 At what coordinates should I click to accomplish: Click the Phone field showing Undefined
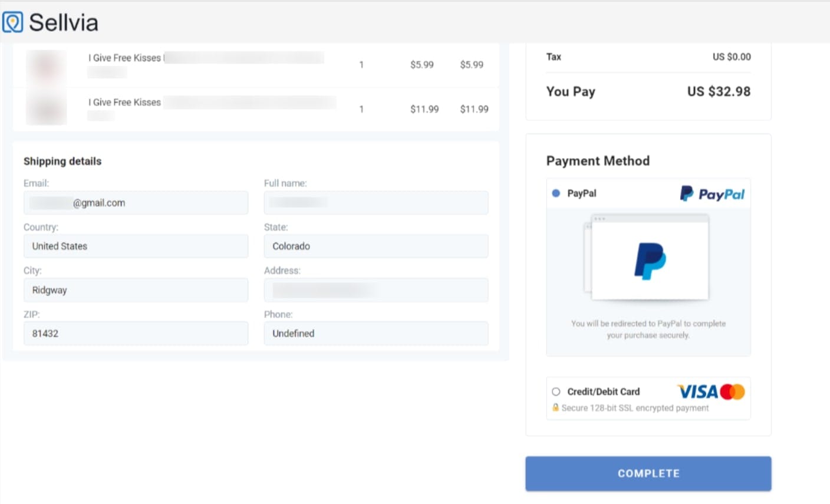376,334
